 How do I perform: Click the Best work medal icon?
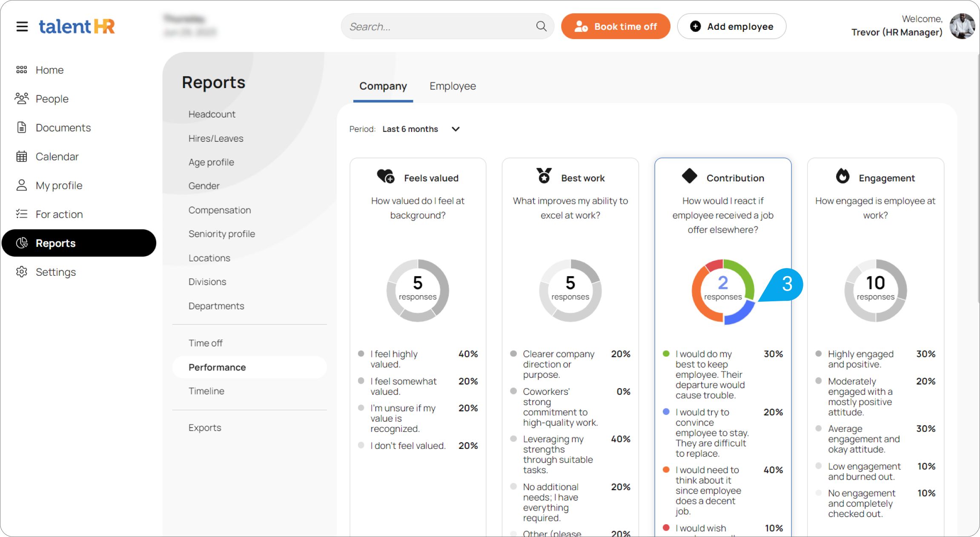544,176
